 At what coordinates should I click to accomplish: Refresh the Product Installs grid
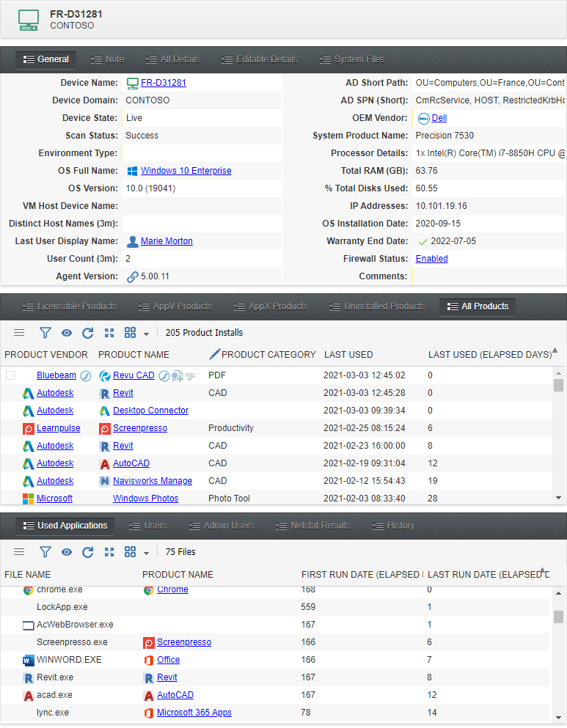point(88,333)
